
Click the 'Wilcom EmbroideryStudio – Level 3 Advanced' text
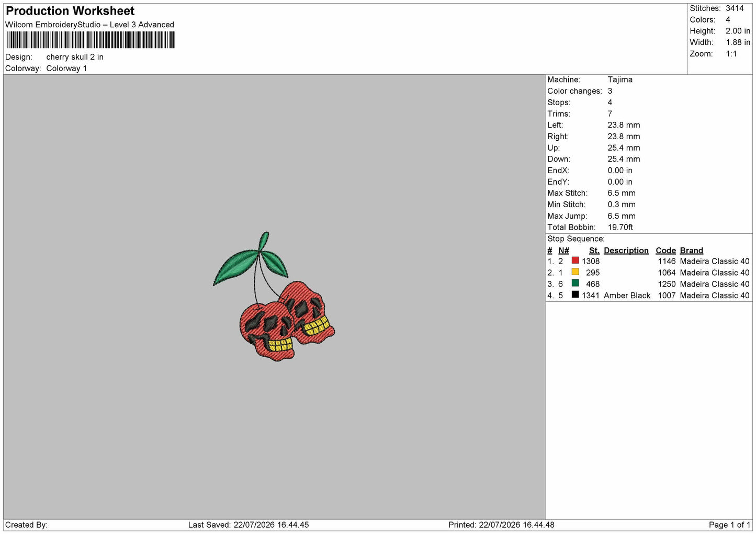pos(89,25)
